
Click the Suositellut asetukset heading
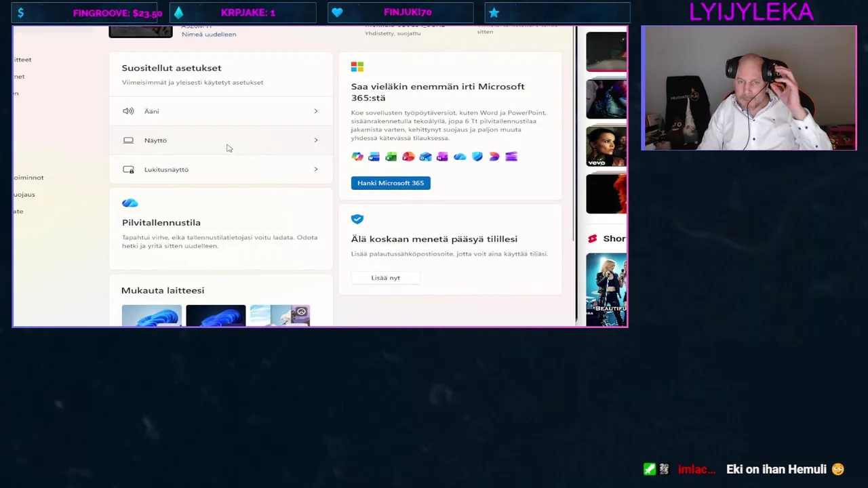172,68
